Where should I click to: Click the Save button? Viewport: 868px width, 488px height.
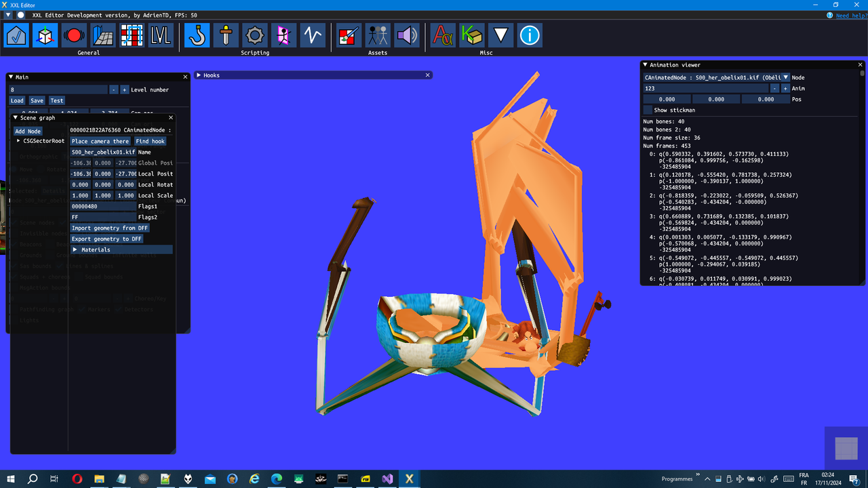click(x=37, y=100)
